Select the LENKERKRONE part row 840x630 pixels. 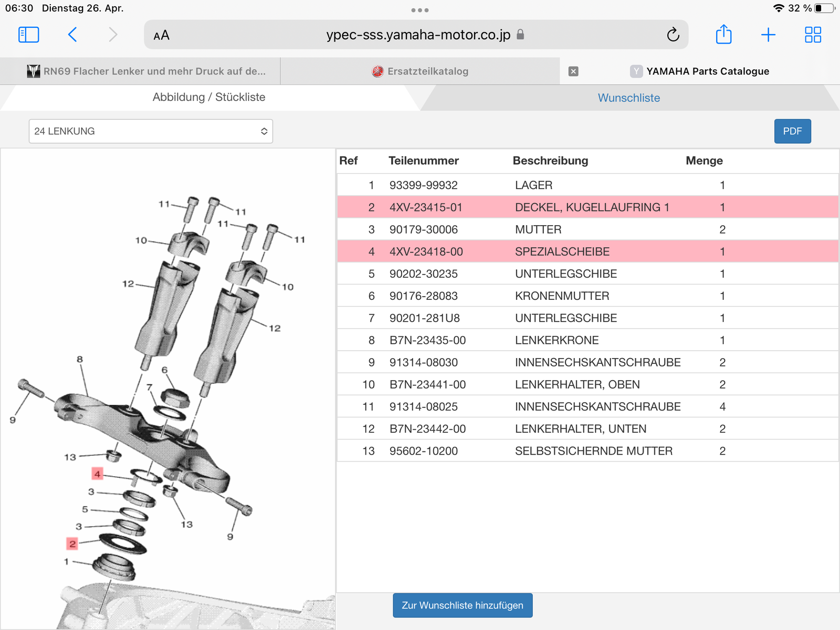[x=556, y=340]
